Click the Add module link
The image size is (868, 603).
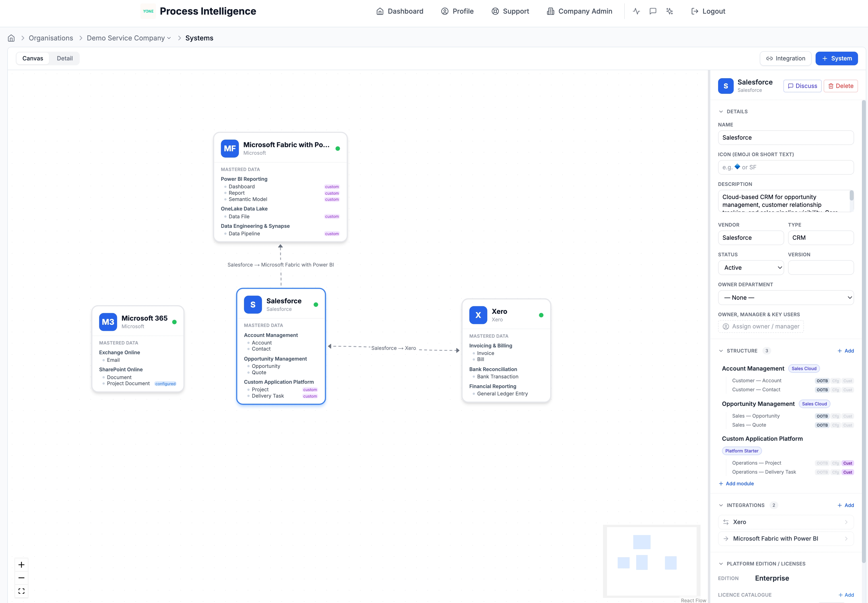coord(736,484)
